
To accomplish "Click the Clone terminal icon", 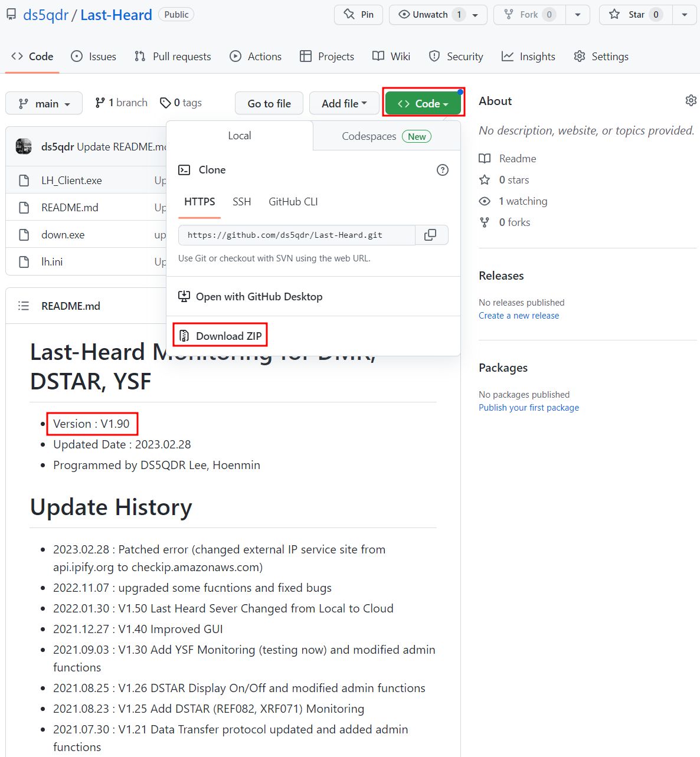I will [x=184, y=170].
